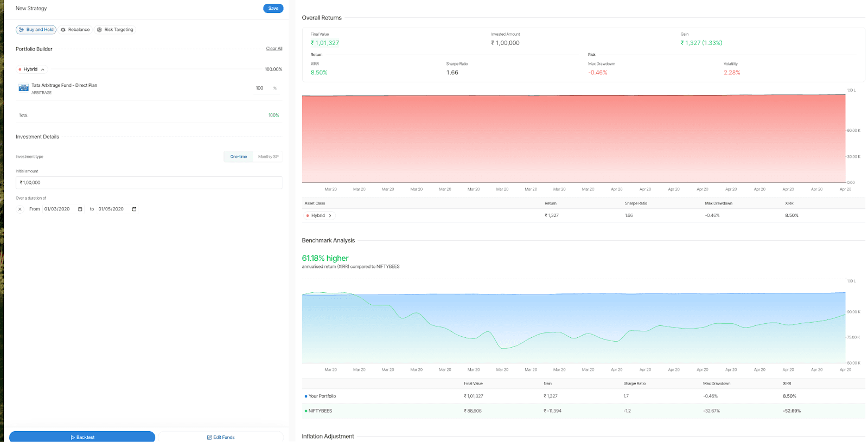Image resolution: width=868 pixels, height=442 pixels.
Task: Click the red Hybrid dot in the asset class table
Action: click(308, 216)
